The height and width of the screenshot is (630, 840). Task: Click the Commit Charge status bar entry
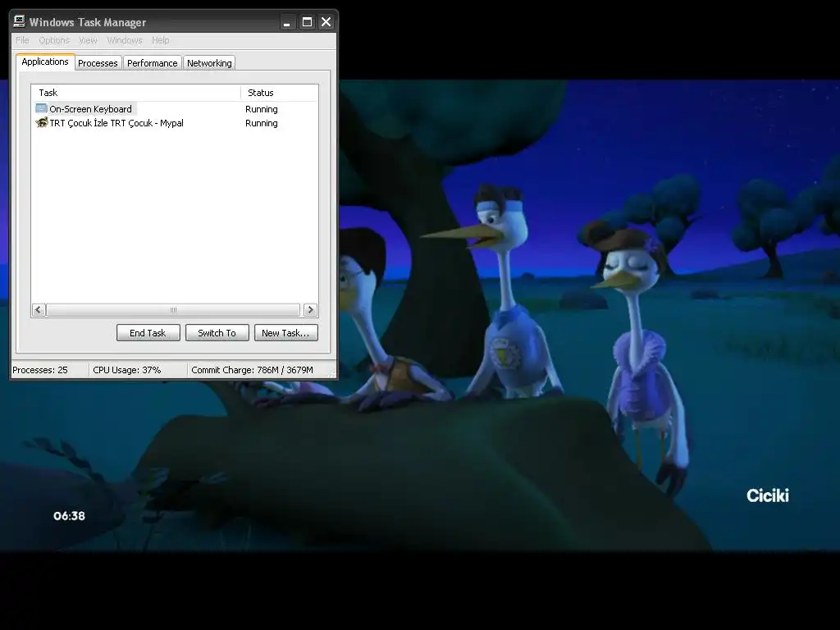pyautogui.click(x=253, y=370)
